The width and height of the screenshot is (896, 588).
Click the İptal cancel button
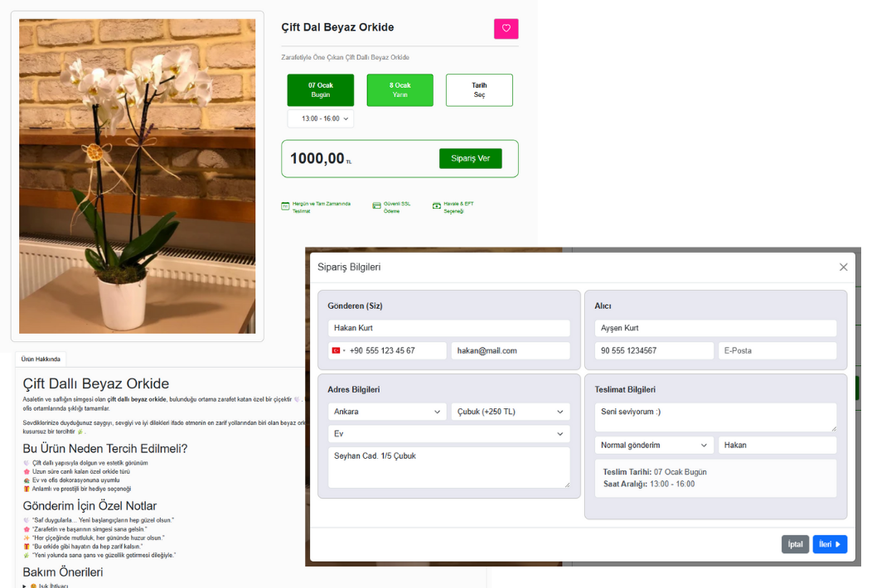point(795,544)
